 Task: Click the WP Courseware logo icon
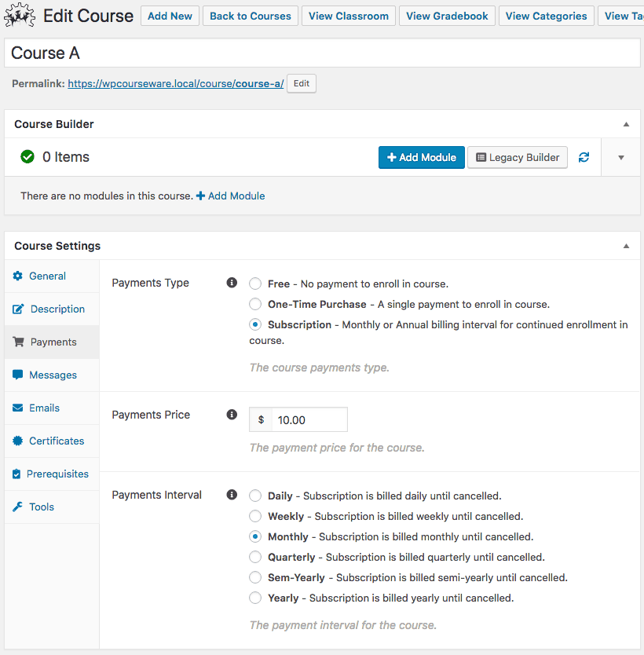point(19,15)
